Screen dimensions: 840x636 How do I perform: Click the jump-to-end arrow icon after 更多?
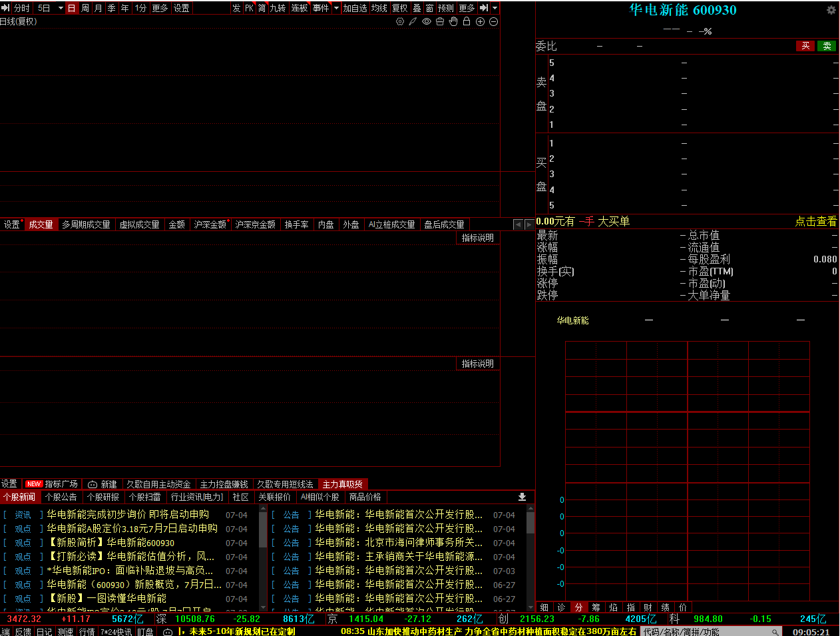point(484,8)
